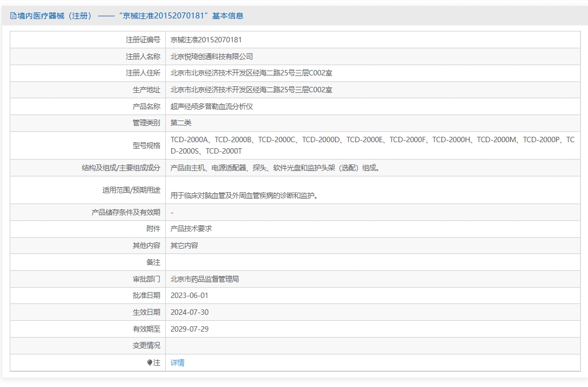The width and height of the screenshot is (588, 387).
Task: Click the 产品储存条件及有效期 label
Action: (x=126, y=212)
